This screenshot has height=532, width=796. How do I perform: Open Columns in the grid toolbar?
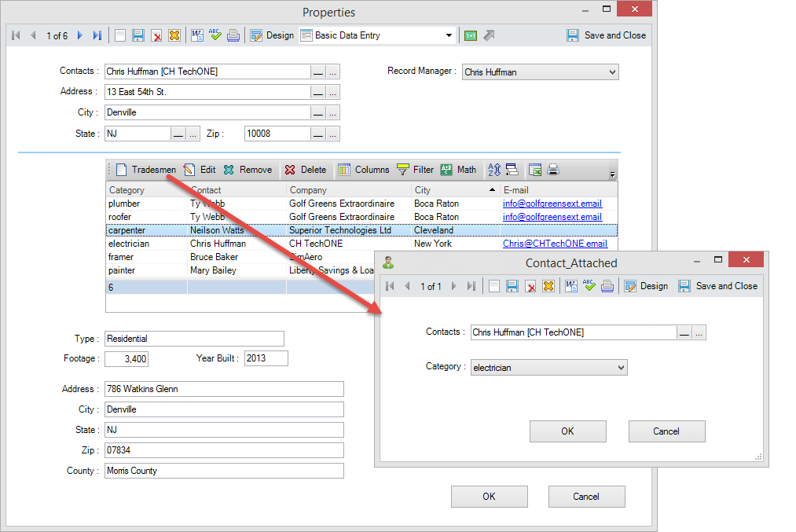(364, 170)
